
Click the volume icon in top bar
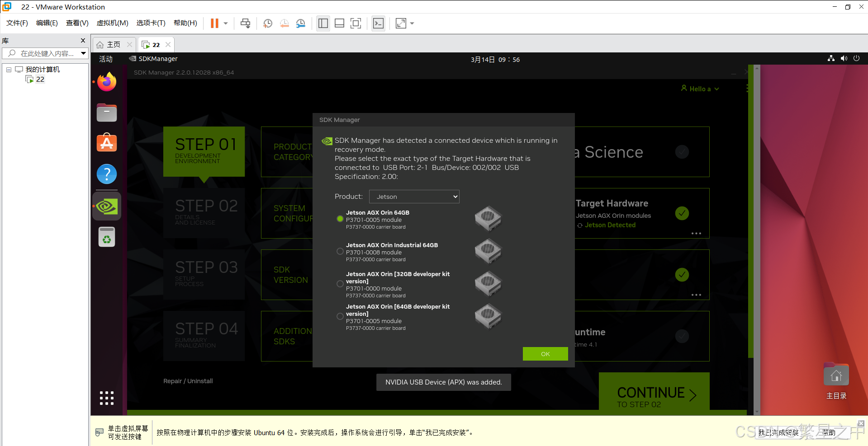click(844, 58)
